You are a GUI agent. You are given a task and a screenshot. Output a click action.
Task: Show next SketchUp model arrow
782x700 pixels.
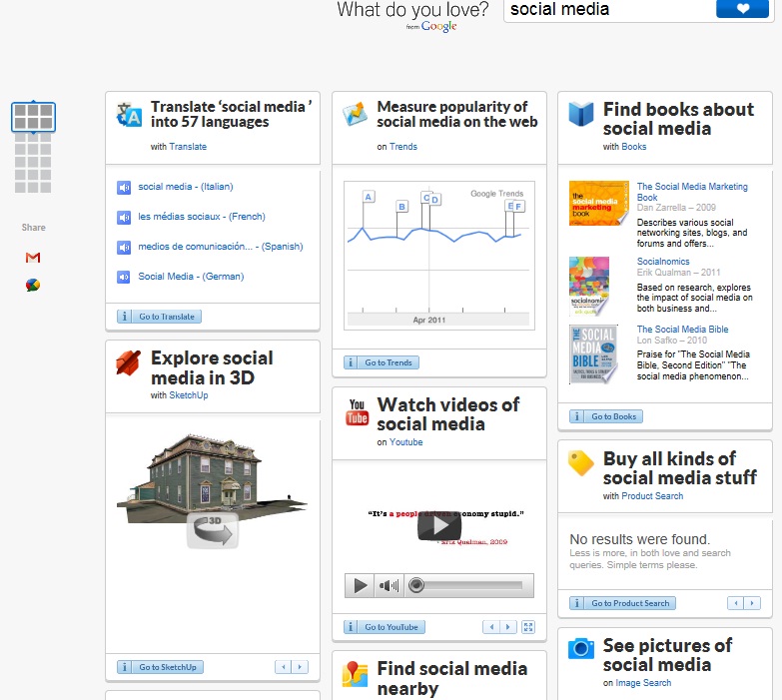click(300, 667)
